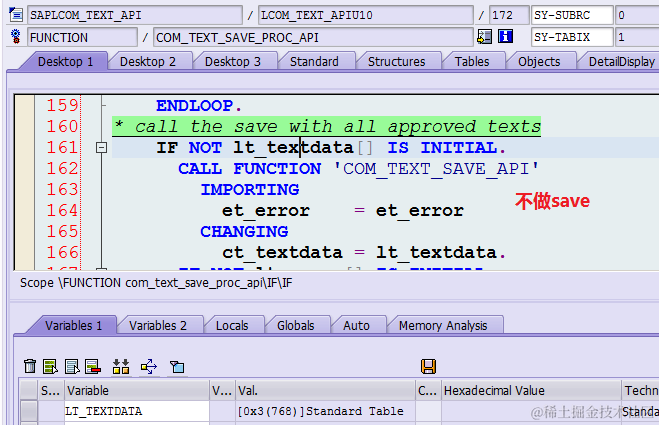This screenshot has height=425, width=659.
Task: Click the S... column header
Action: 50,391
